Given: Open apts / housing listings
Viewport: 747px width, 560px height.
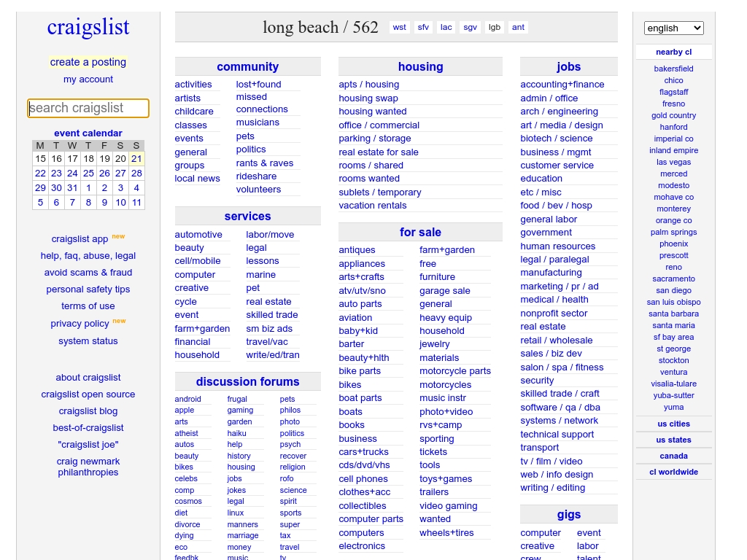Looking at the screenshot, I should pos(368,85).
